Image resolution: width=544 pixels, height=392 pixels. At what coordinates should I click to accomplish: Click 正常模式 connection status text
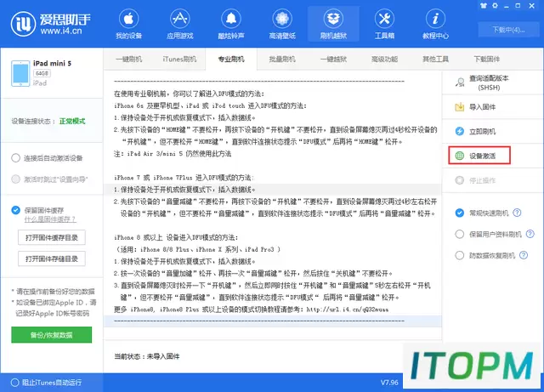[x=72, y=121]
